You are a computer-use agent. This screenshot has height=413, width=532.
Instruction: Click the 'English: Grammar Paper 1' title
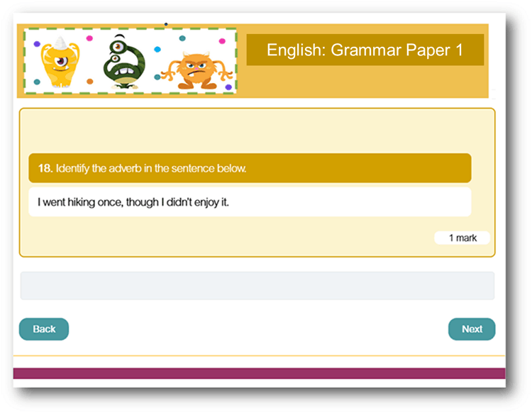coord(365,50)
